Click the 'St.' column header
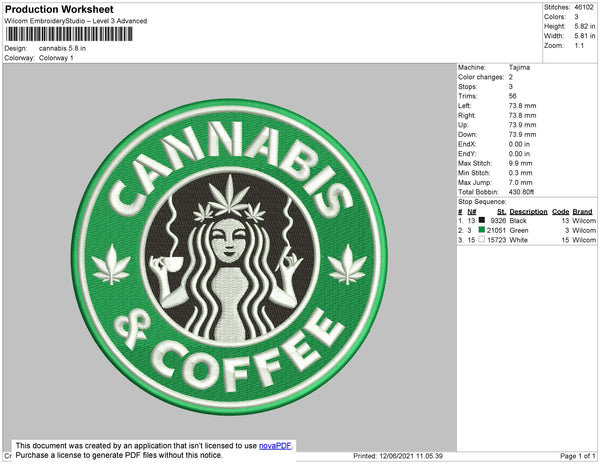 [502, 212]
